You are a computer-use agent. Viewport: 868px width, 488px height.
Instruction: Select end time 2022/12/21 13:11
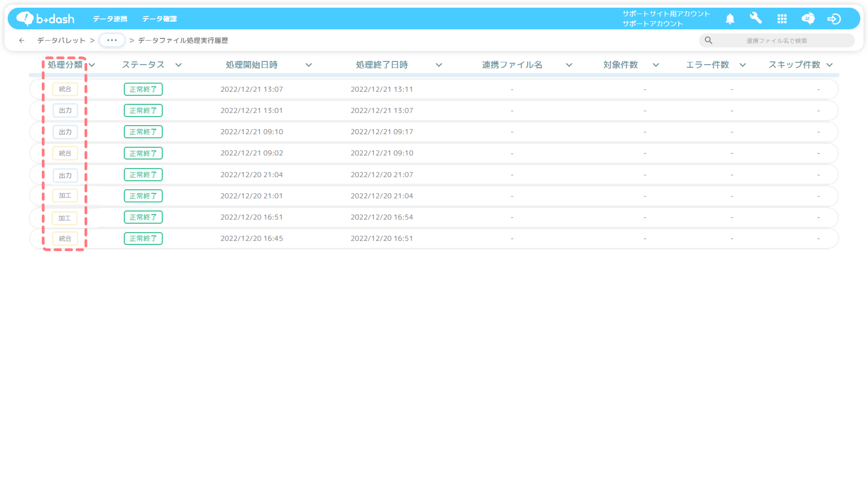(382, 89)
